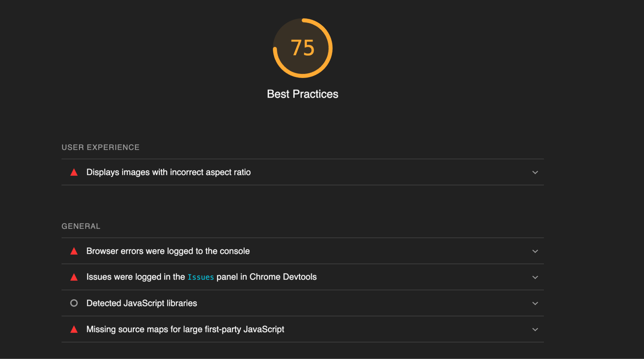Open 'Missing source maps for large first-party JavaScript'

pos(185,330)
